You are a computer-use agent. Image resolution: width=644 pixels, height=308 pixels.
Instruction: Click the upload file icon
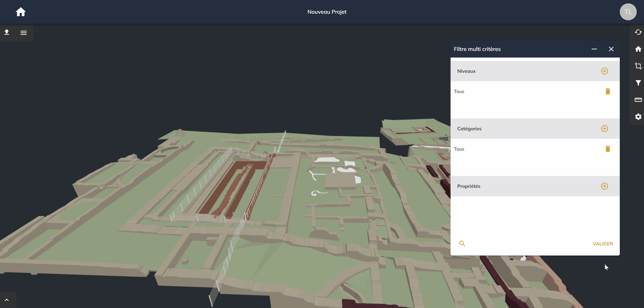pyautogui.click(x=7, y=32)
